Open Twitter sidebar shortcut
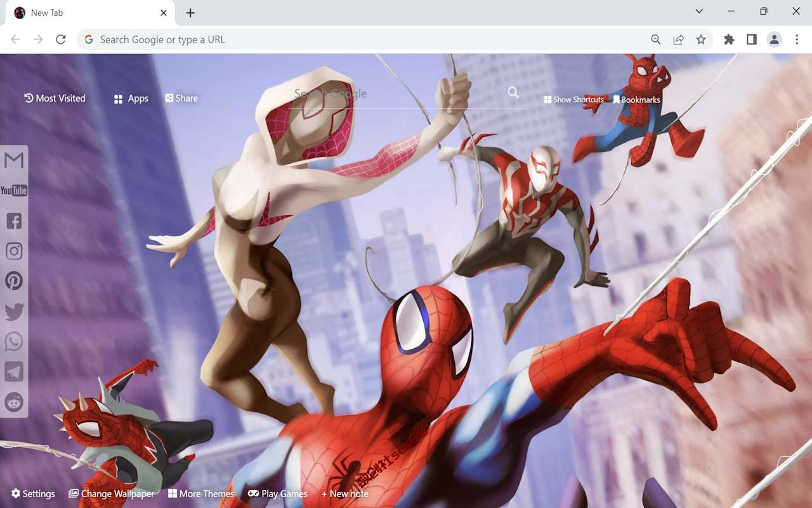Screen dimensions: 812x508 click(14, 311)
